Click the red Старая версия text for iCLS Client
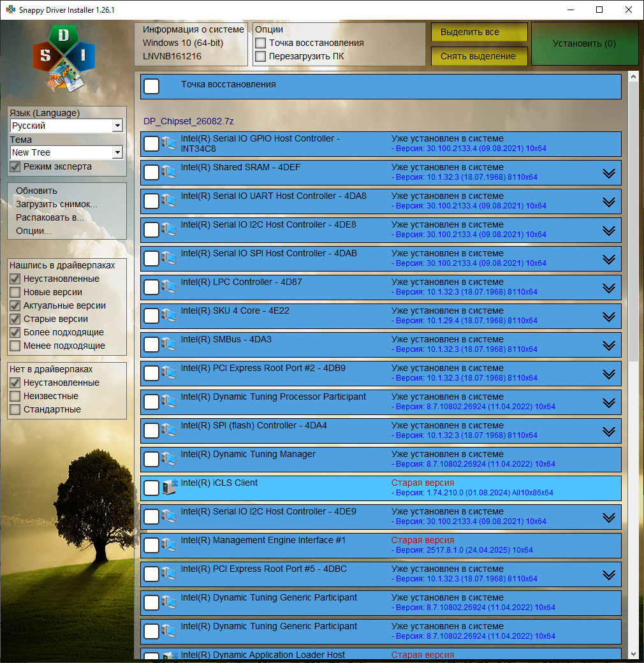The width and height of the screenshot is (644, 663). (x=423, y=483)
